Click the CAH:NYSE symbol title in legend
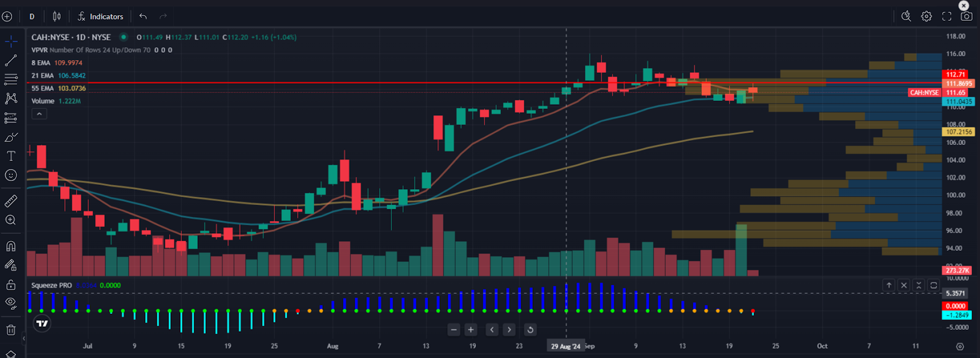The width and height of the screenshot is (980, 358). [71, 37]
